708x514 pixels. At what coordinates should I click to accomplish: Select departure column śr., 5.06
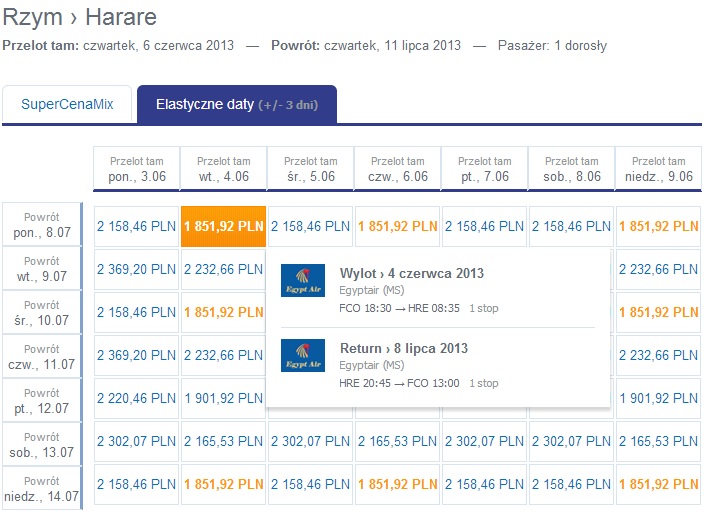pyautogui.click(x=311, y=168)
